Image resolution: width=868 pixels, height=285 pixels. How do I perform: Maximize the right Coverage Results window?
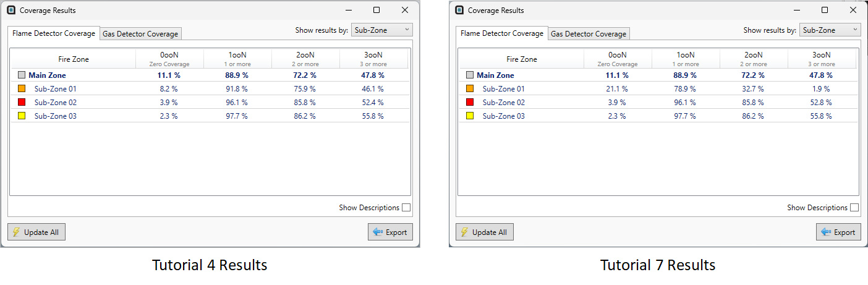825,11
